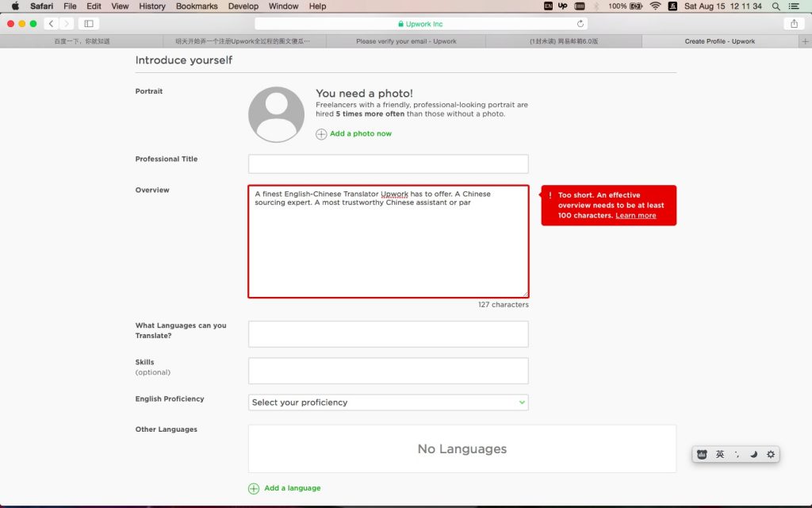
Task: Click the Skills input field
Action: coord(388,371)
